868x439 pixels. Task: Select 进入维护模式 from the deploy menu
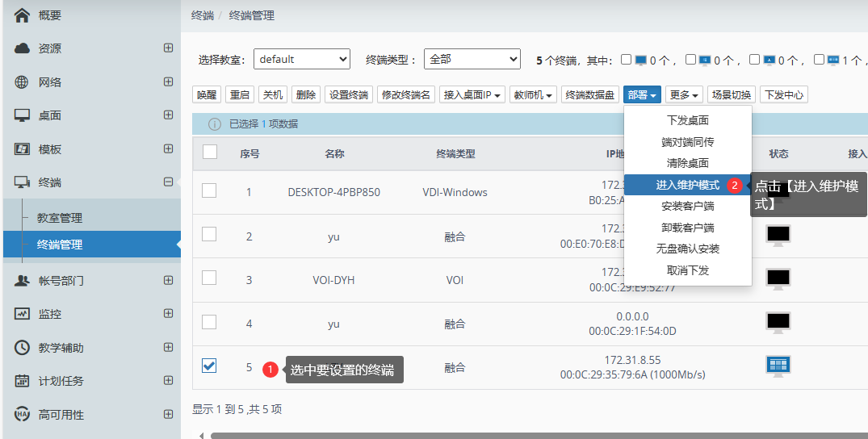click(x=687, y=185)
